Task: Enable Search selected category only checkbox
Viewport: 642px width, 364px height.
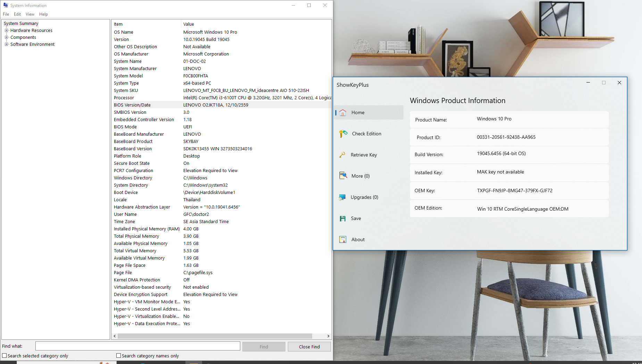Action: tap(5, 356)
